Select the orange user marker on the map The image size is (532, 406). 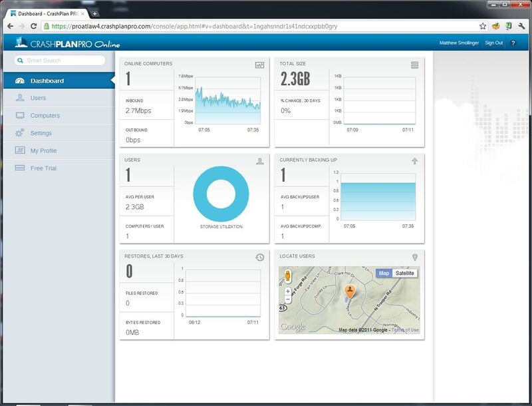(x=350, y=291)
